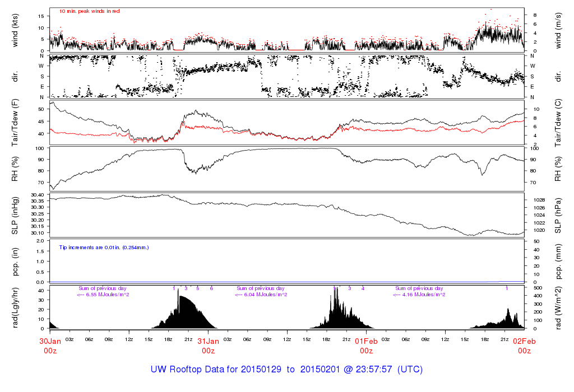Click the "30.10" pressure tick label
Screen dimensions: 574x392
tap(38, 233)
